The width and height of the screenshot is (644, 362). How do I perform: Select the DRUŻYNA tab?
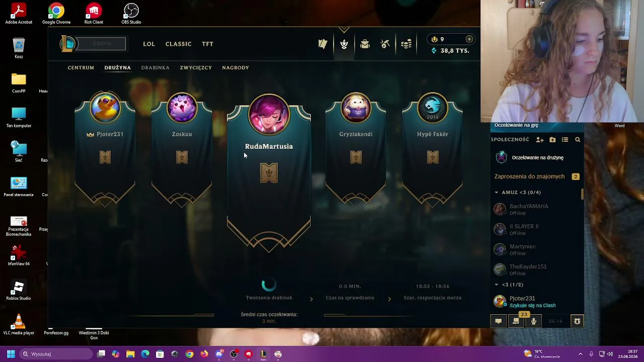118,68
